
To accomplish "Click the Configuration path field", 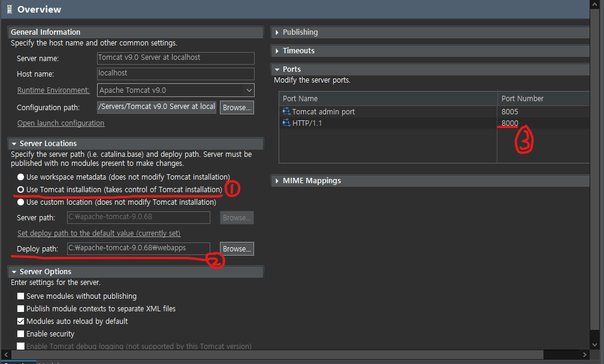I will click(x=157, y=107).
